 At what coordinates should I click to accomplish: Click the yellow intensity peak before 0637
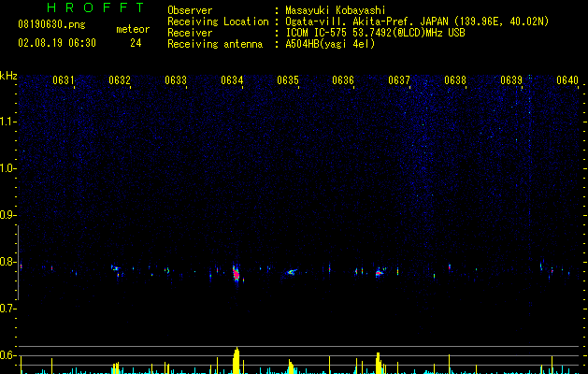pyautogui.click(x=379, y=363)
